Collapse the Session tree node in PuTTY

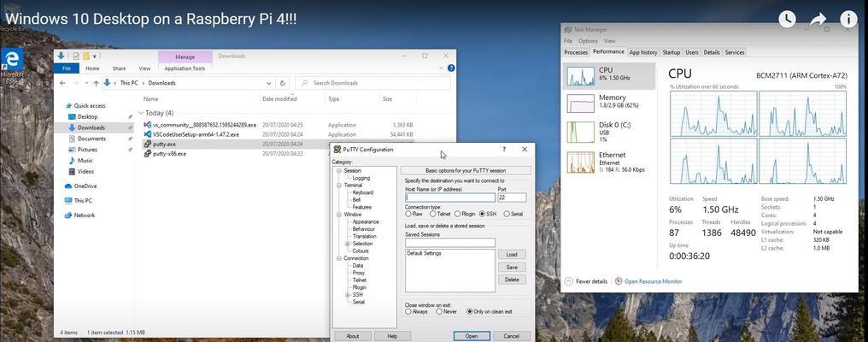(x=338, y=171)
